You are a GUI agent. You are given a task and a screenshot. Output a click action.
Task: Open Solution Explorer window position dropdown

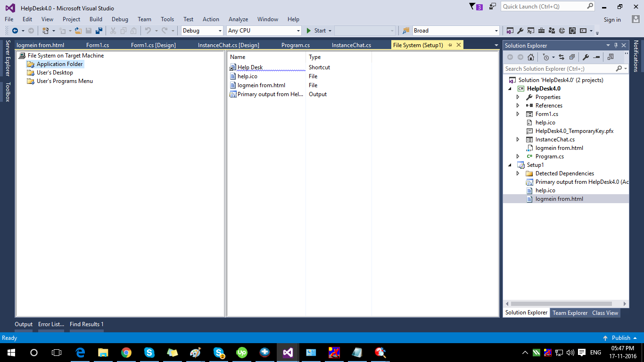click(x=608, y=46)
